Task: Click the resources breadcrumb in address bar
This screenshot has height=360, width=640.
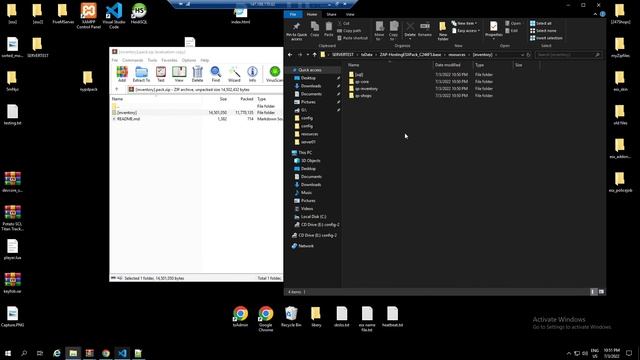Action: (x=456, y=55)
